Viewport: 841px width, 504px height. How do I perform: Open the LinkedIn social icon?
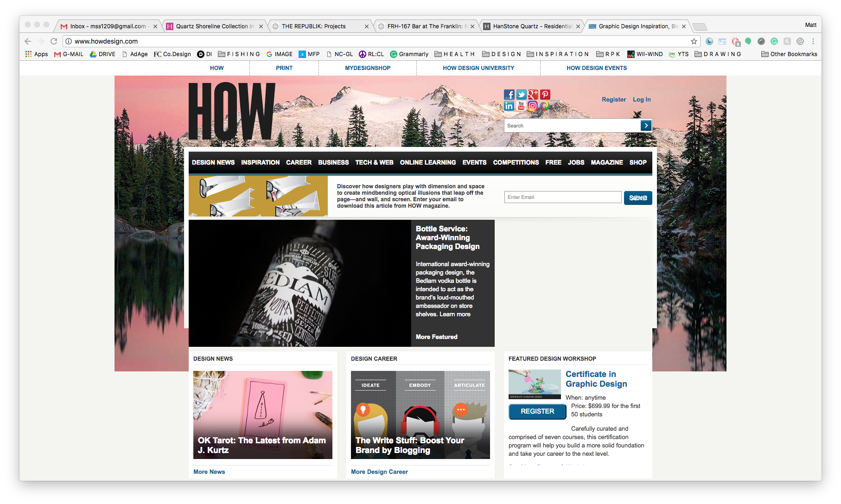(509, 106)
